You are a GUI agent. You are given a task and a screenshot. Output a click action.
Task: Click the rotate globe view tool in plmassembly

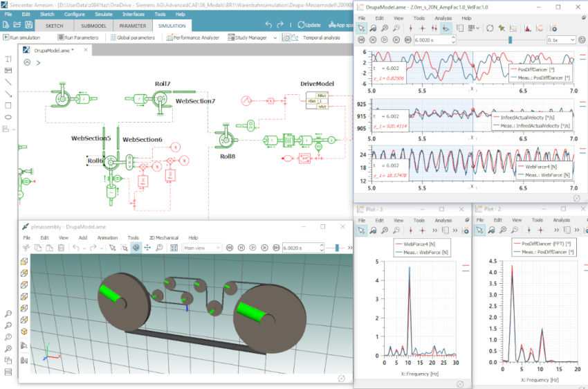[136, 248]
